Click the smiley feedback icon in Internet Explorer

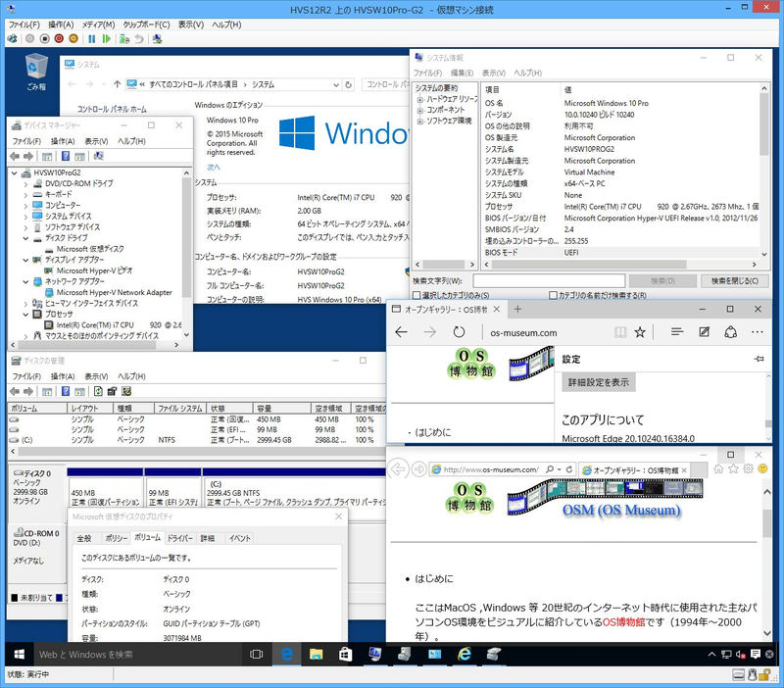click(762, 469)
